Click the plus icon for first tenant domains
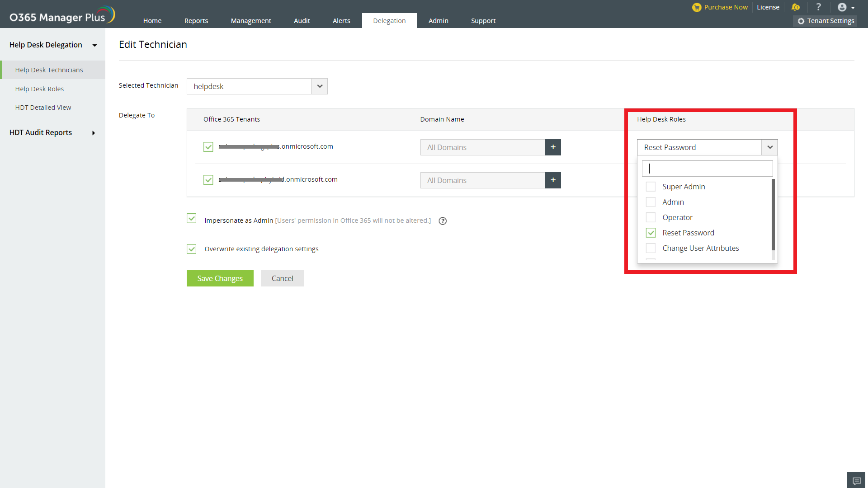This screenshot has width=868, height=488. (x=552, y=147)
